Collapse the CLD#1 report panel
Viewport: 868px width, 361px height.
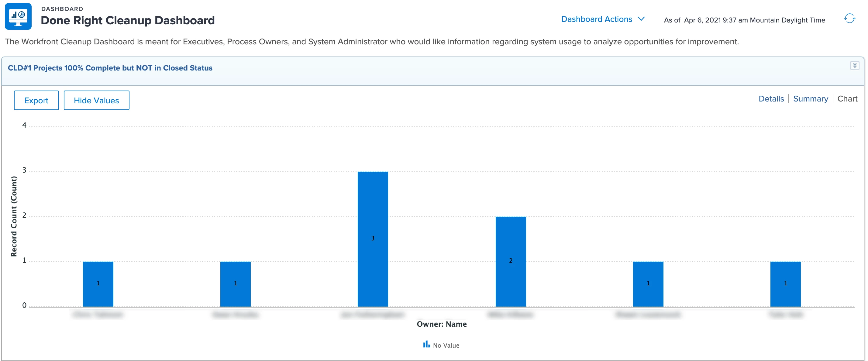[854, 65]
